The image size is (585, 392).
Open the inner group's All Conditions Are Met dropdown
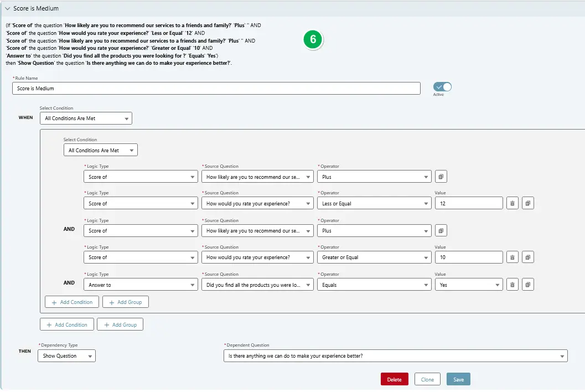100,149
